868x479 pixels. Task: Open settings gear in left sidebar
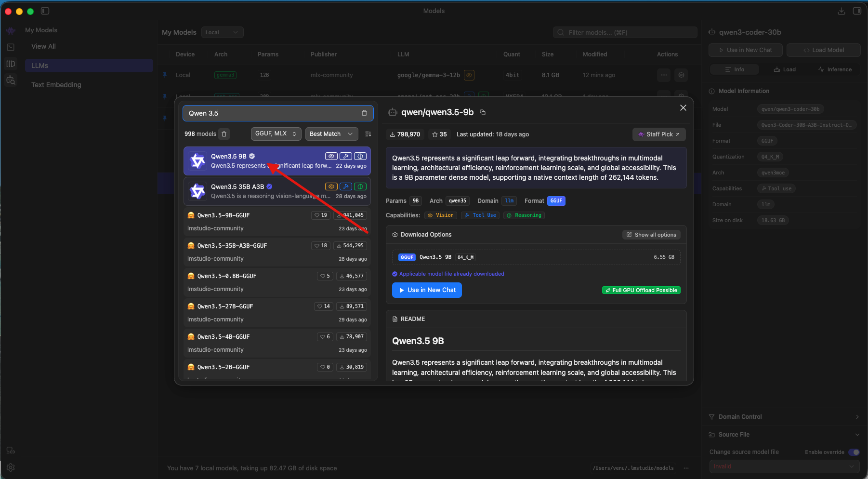point(11,467)
